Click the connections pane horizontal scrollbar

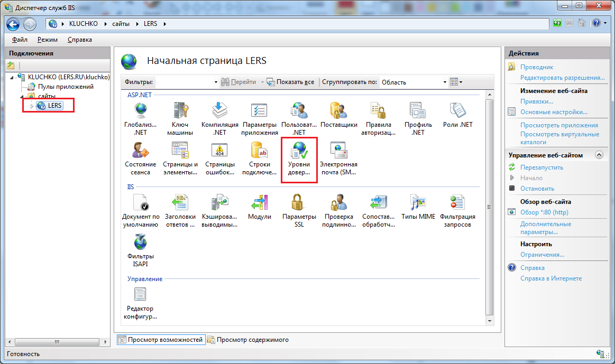point(57,342)
